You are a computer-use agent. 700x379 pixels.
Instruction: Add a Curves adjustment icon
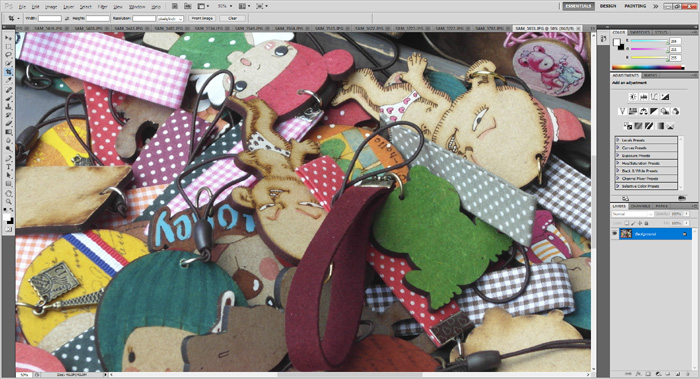(654, 96)
